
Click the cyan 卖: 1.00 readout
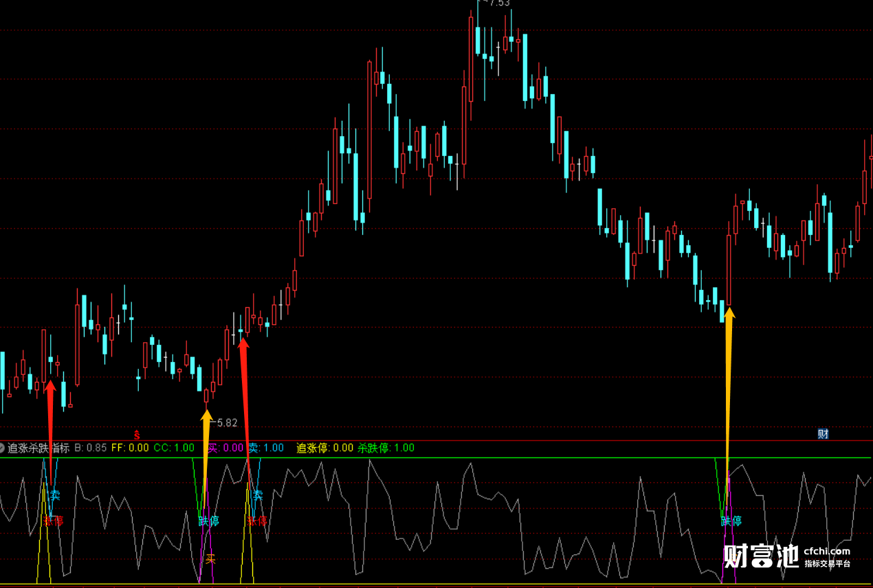[266, 448]
